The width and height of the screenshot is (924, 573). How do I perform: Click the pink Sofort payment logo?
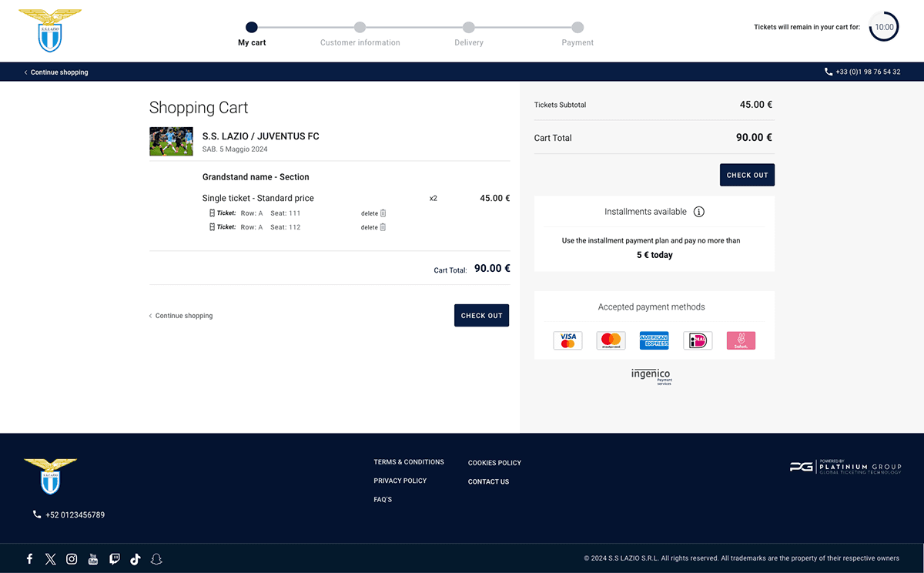(x=741, y=340)
